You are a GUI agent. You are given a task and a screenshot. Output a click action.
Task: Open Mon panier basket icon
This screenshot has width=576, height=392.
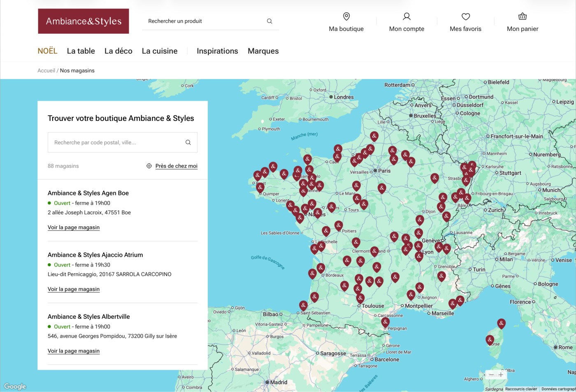522,16
